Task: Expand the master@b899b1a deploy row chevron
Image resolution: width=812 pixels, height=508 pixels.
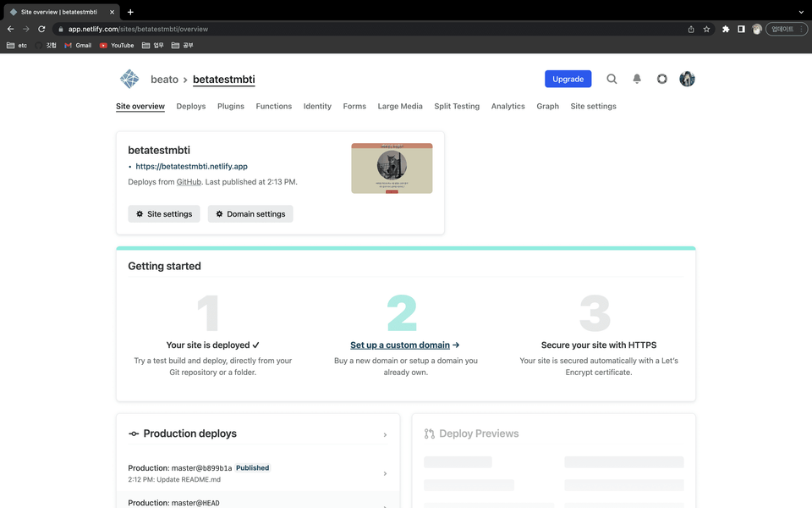Action: coord(385,473)
